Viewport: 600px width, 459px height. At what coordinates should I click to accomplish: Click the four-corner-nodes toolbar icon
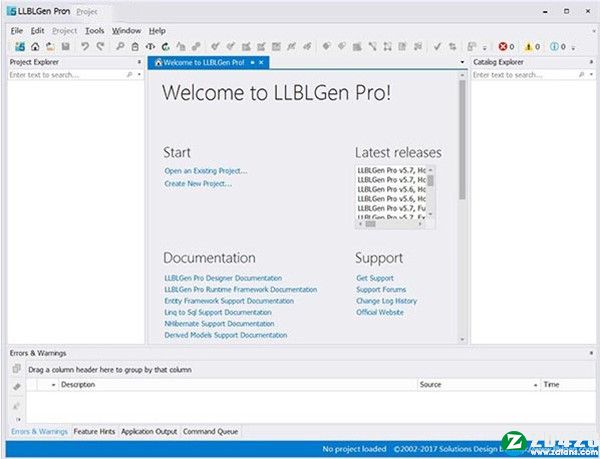point(388,47)
